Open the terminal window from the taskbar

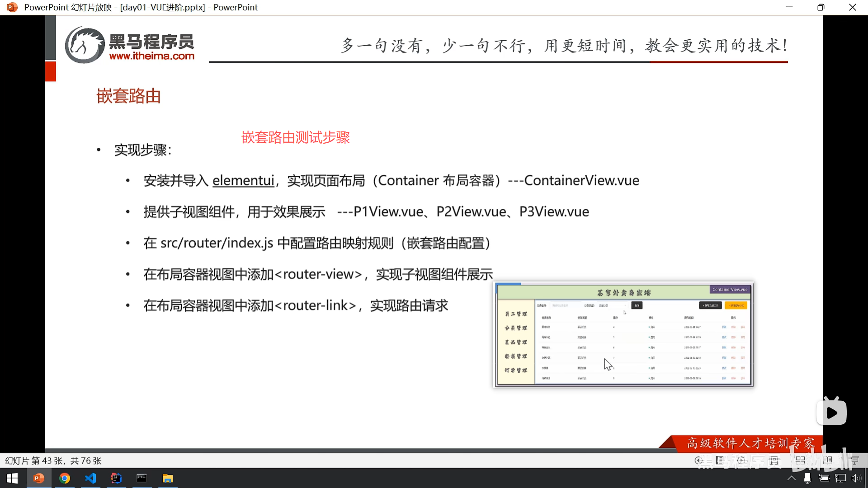coord(142,478)
